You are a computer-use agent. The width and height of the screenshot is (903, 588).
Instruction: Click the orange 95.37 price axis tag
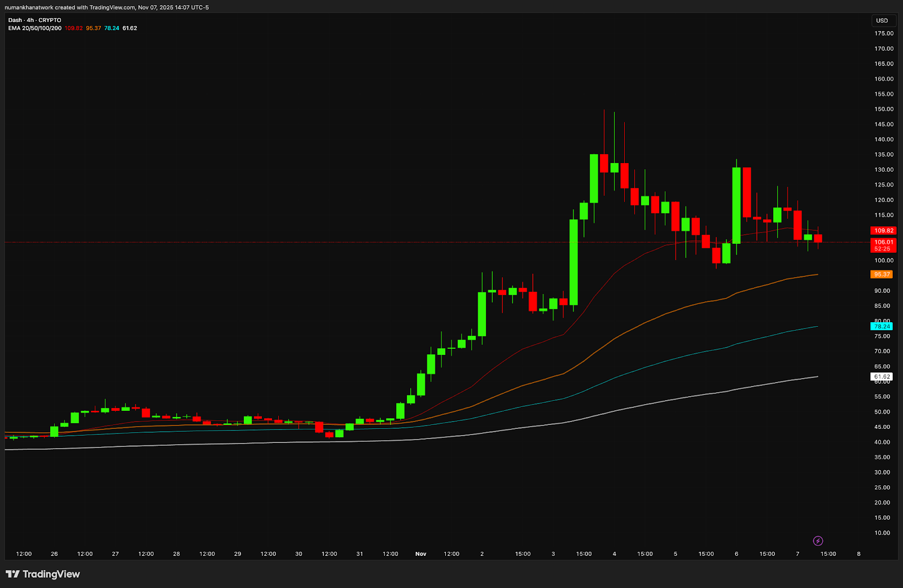point(882,275)
